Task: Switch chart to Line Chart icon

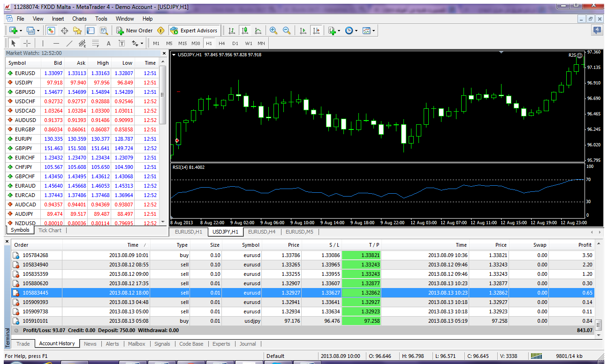Action: (258, 30)
